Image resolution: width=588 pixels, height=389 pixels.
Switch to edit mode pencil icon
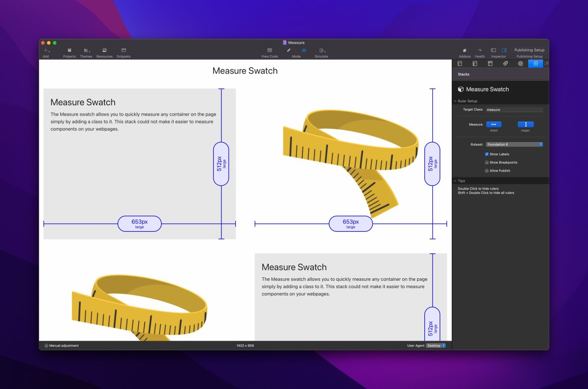289,50
